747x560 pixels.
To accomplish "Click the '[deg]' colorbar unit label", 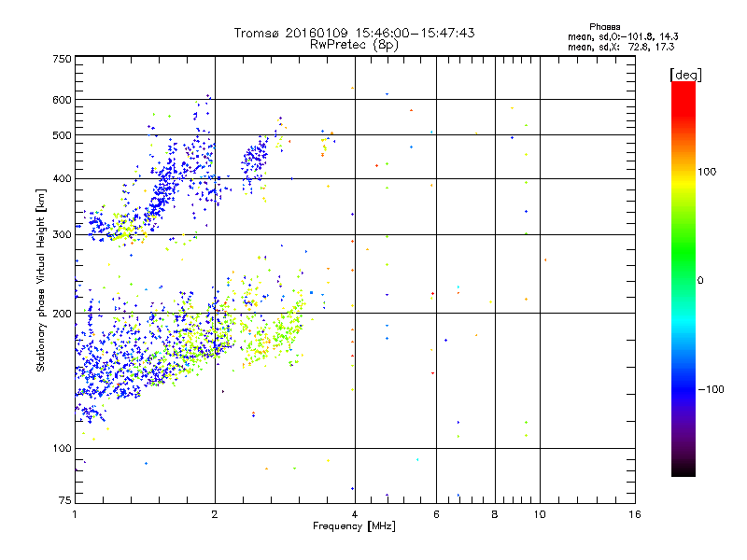I will click(685, 75).
